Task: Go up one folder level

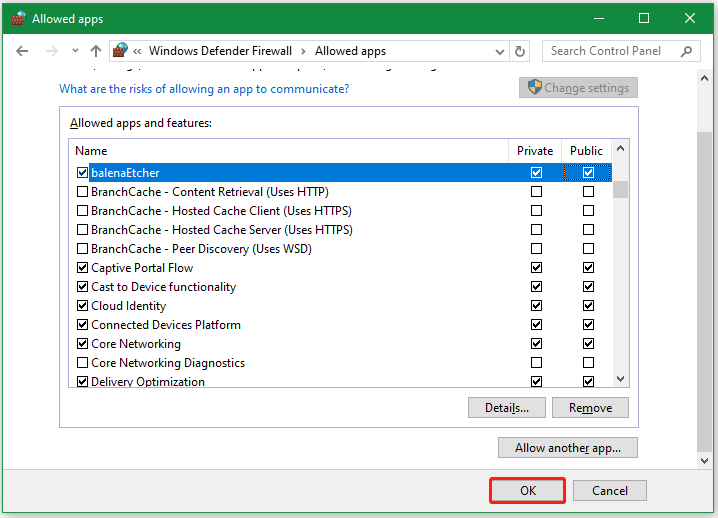Action: click(96, 51)
